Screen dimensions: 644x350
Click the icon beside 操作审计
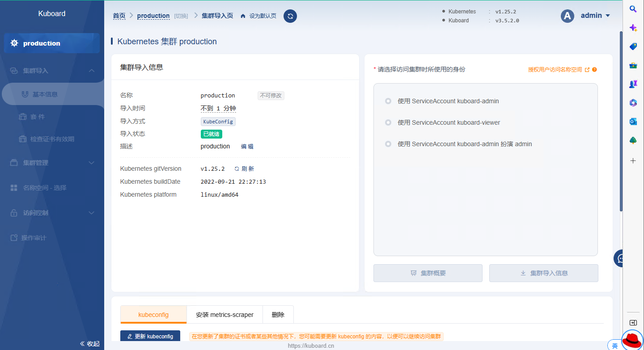14,238
